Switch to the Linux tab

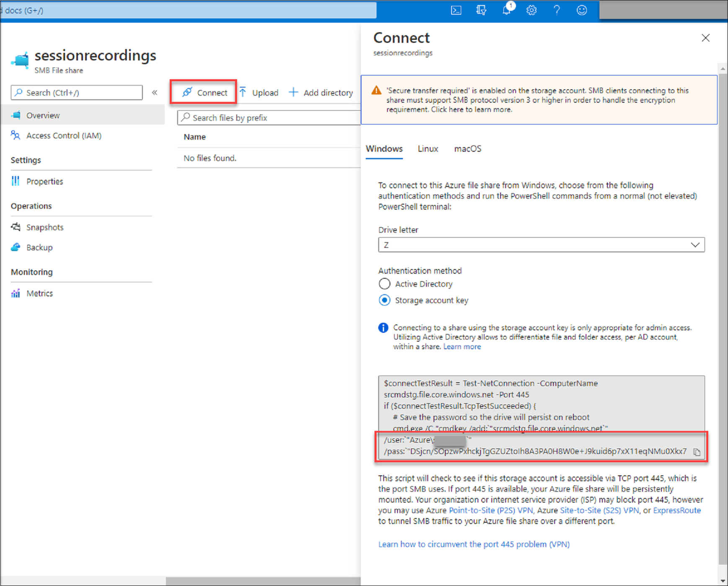coord(428,149)
